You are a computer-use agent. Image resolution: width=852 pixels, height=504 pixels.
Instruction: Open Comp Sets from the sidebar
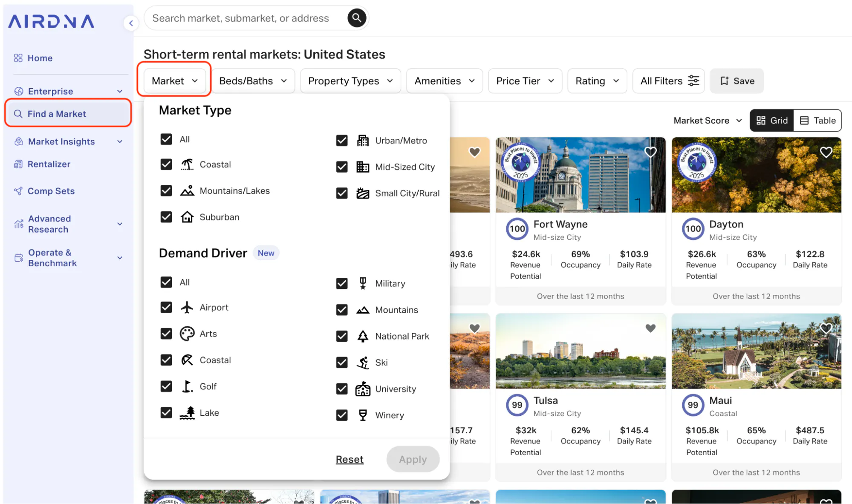point(51,191)
